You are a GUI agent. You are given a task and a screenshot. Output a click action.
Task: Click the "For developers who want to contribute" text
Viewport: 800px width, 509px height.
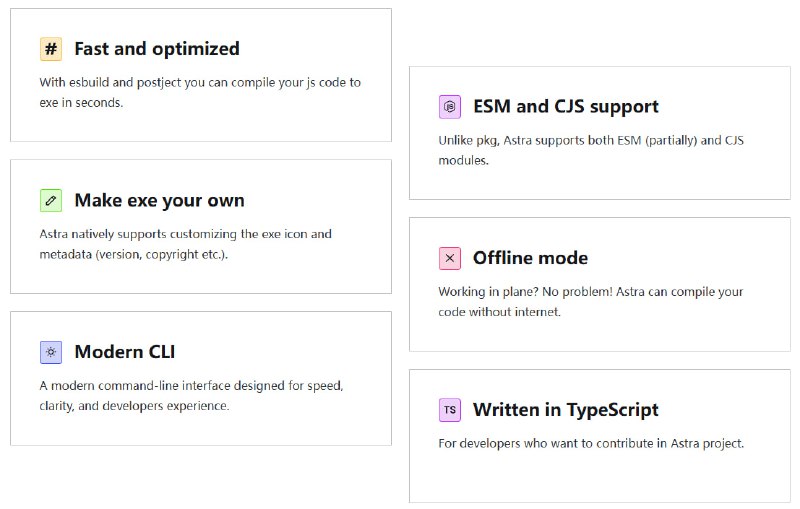coord(591,443)
